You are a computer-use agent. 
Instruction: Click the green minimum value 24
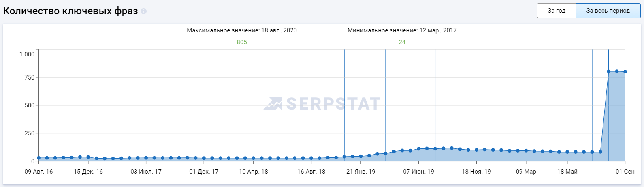(x=402, y=42)
